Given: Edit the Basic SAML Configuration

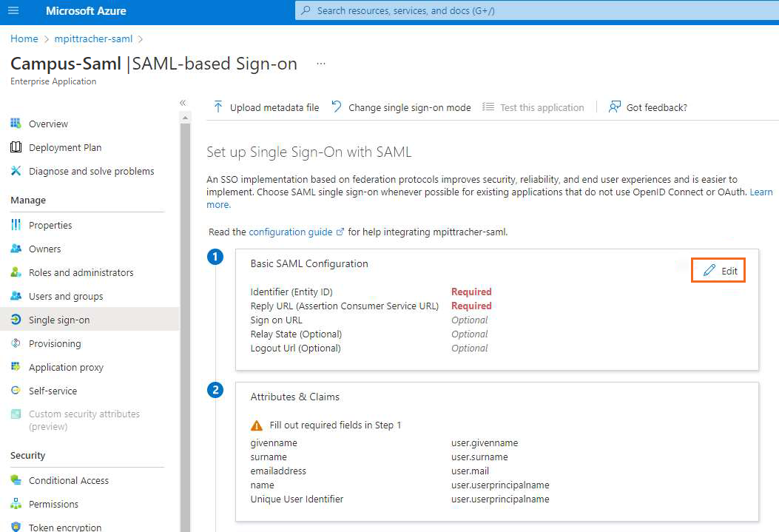Looking at the screenshot, I should coord(718,270).
